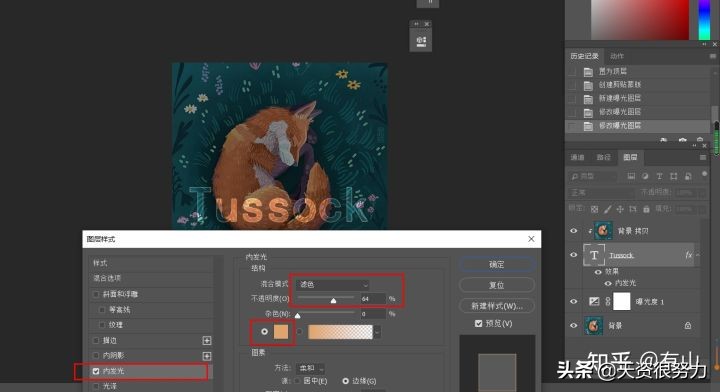Hide the 背景 拷贝 layer with its eye

point(574,230)
